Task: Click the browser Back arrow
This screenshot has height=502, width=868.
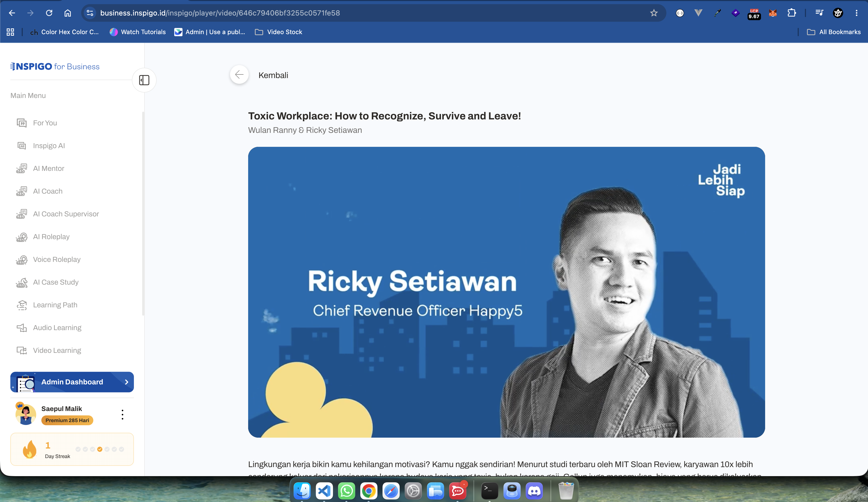Action: click(12, 13)
